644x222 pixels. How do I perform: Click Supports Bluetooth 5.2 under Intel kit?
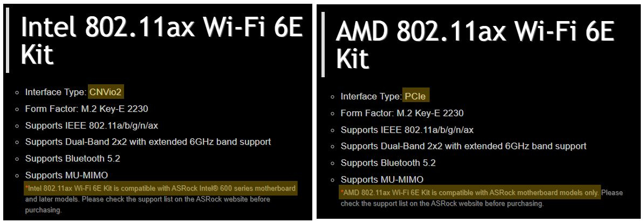(x=72, y=158)
